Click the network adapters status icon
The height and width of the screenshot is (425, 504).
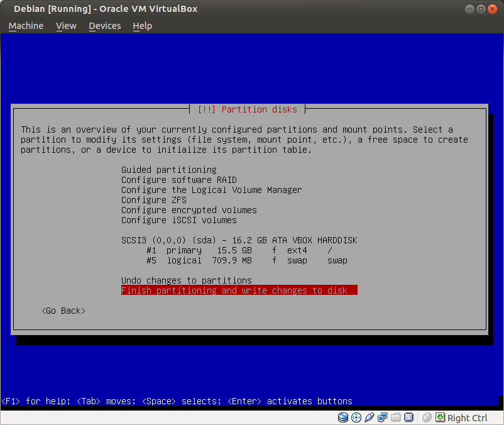coord(383,417)
